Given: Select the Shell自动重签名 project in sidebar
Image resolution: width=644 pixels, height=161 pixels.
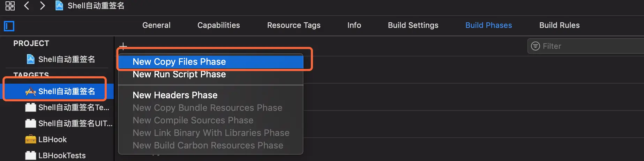Looking at the screenshot, I should (x=66, y=59).
